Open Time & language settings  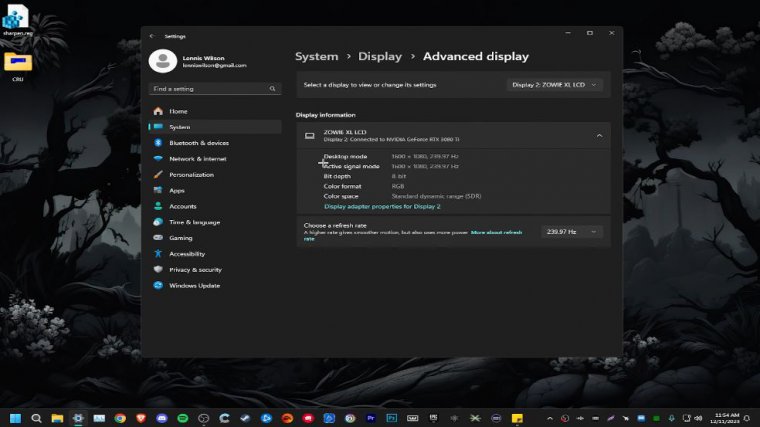click(x=194, y=222)
